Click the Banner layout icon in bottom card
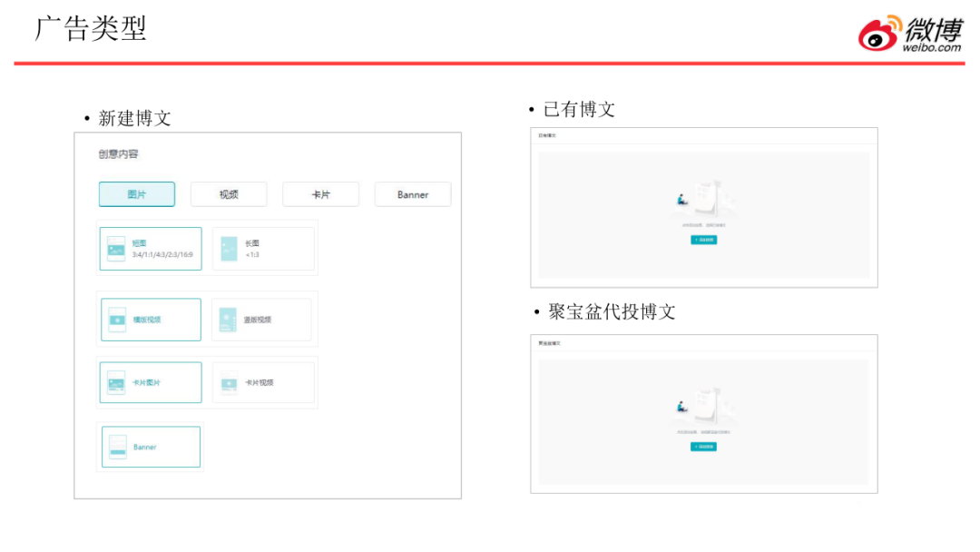The image size is (980, 552). click(x=118, y=447)
